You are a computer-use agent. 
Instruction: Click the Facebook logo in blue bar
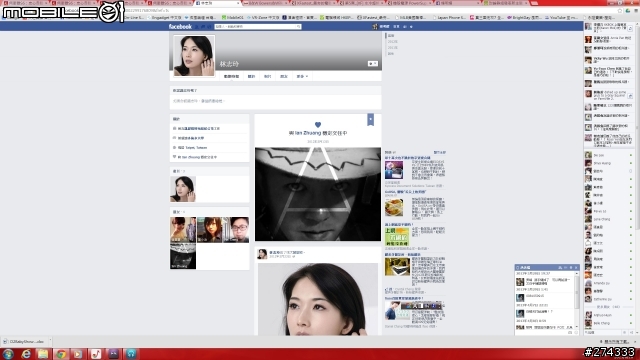click(x=180, y=27)
